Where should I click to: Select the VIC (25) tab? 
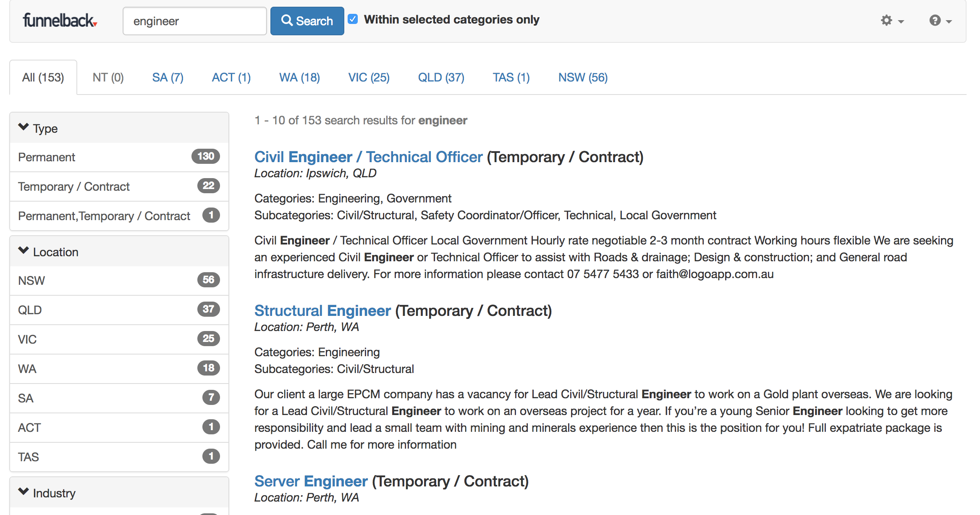click(369, 78)
